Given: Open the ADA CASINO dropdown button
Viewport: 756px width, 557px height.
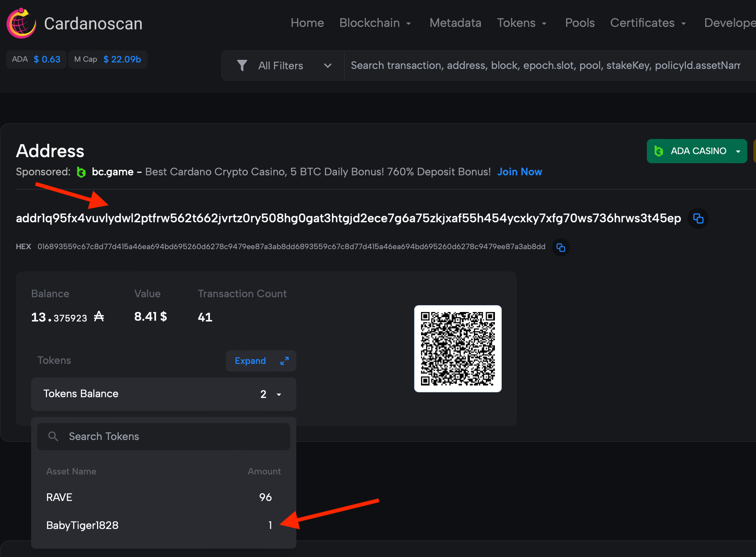Looking at the screenshot, I should tap(738, 151).
